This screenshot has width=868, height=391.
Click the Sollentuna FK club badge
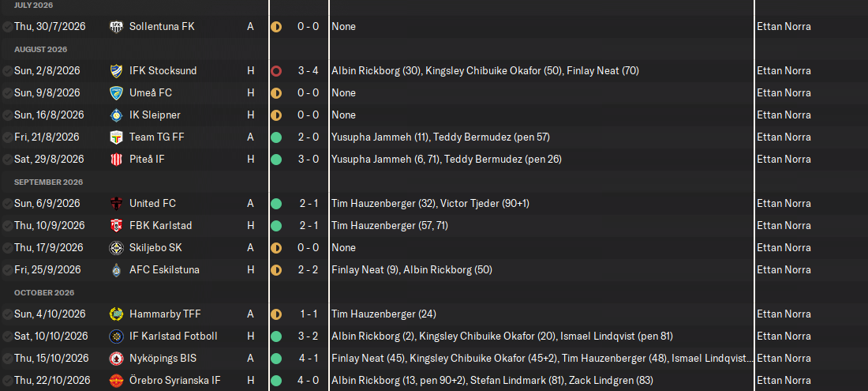point(116,26)
